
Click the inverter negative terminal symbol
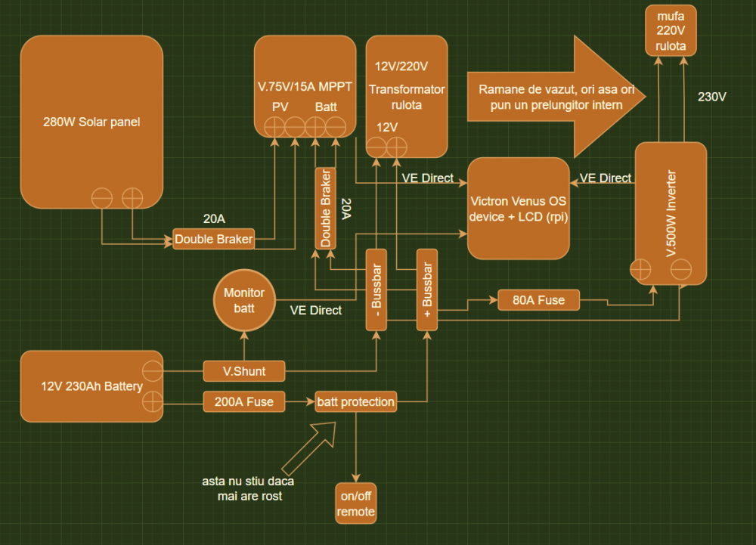click(x=680, y=269)
